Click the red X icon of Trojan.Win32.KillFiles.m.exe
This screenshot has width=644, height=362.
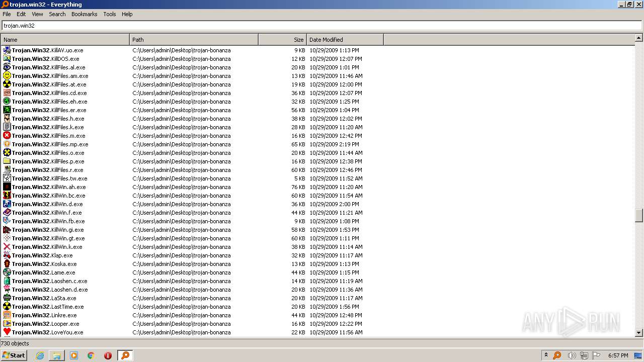[x=7, y=136]
